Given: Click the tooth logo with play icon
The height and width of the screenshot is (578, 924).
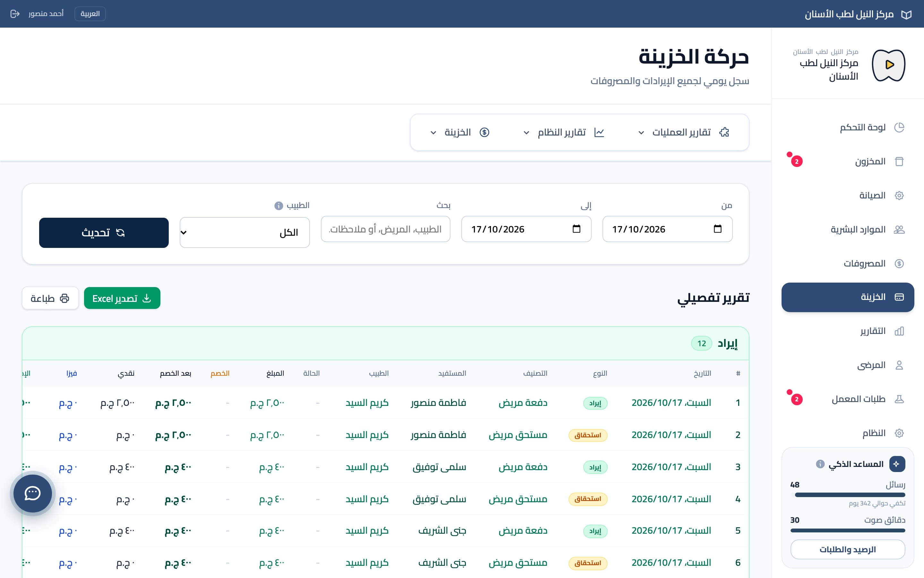Looking at the screenshot, I should 888,65.
